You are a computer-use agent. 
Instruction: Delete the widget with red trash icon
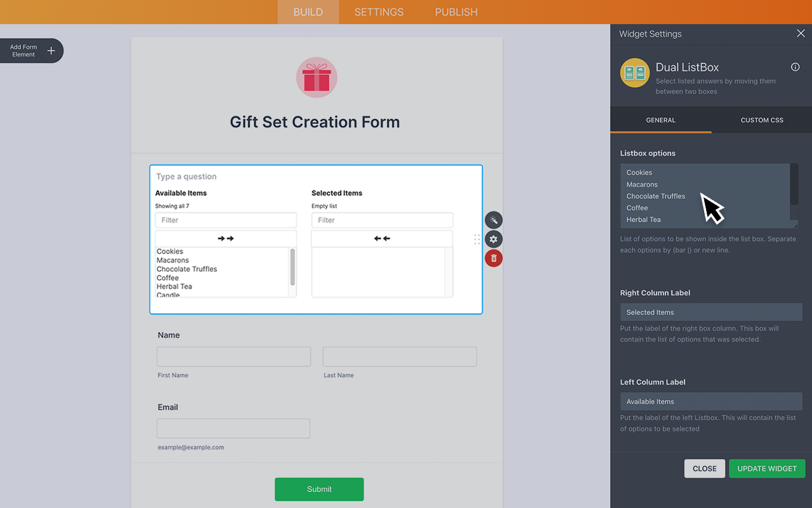coord(494,258)
